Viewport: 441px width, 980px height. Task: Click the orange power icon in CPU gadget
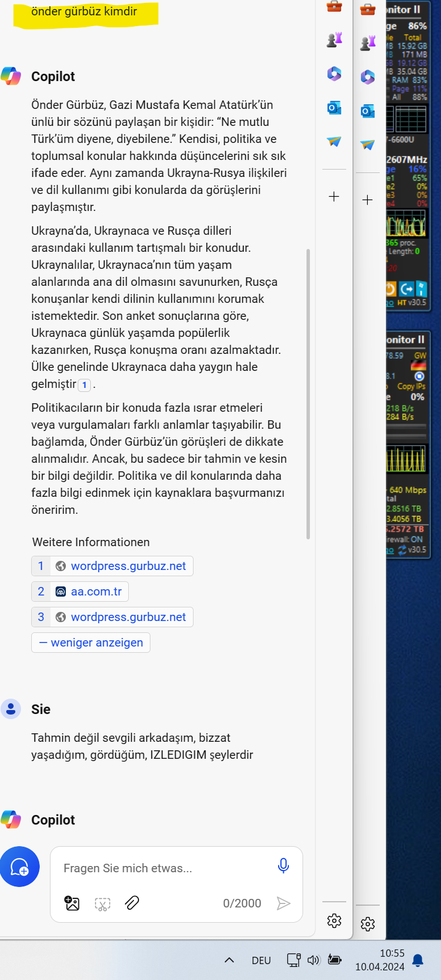(x=390, y=289)
